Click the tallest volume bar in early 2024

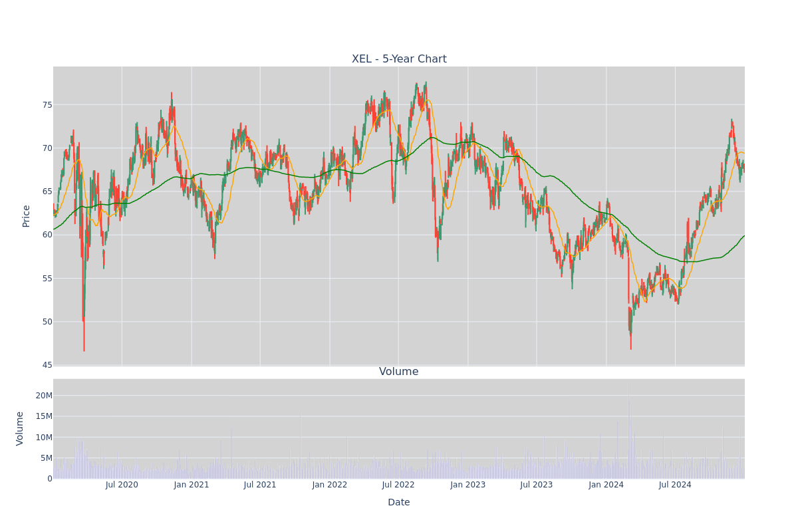pyautogui.click(x=628, y=431)
